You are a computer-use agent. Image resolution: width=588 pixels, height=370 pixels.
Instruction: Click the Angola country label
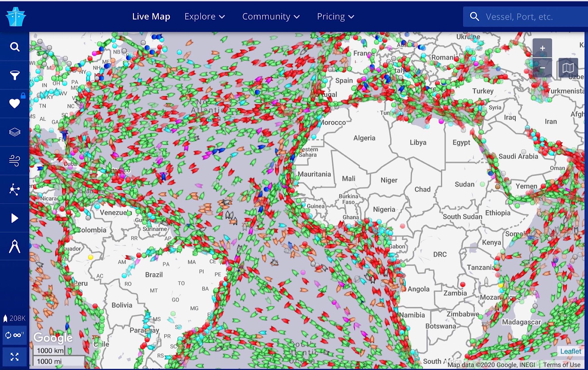(x=418, y=289)
